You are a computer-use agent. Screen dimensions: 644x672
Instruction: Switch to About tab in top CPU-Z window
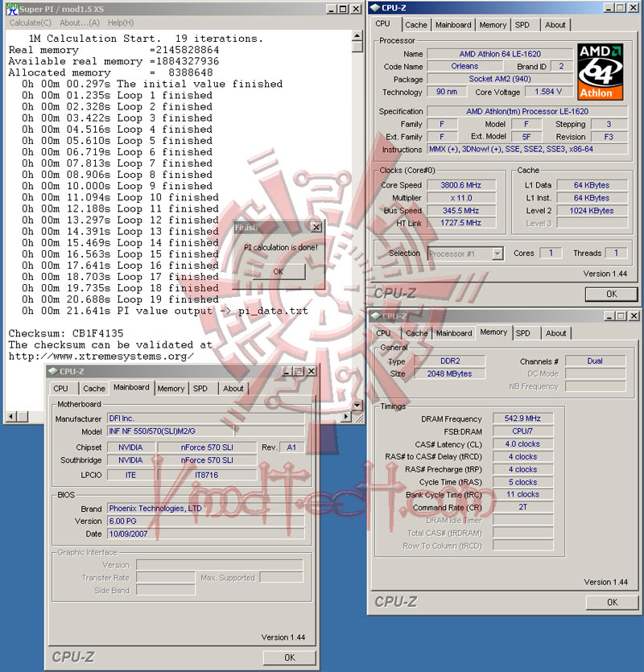(x=555, y=25)
